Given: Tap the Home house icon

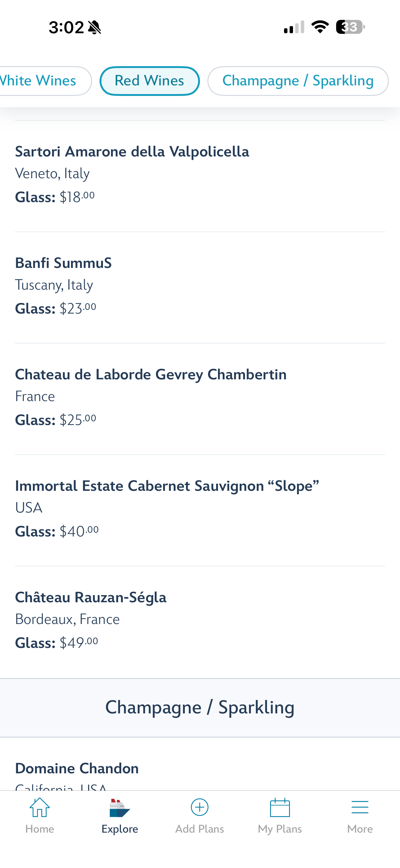Looking at the screenshot, I should (x=40, y=807).
